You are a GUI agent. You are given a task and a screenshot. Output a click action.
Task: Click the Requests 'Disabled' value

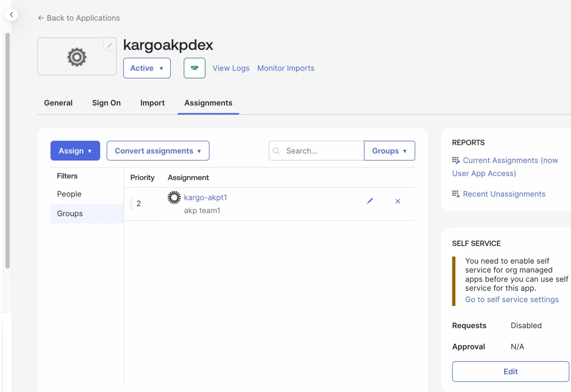point(526,325)
